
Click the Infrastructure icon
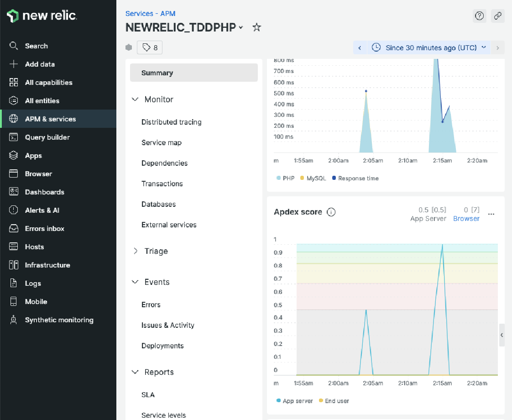[13, 265]
